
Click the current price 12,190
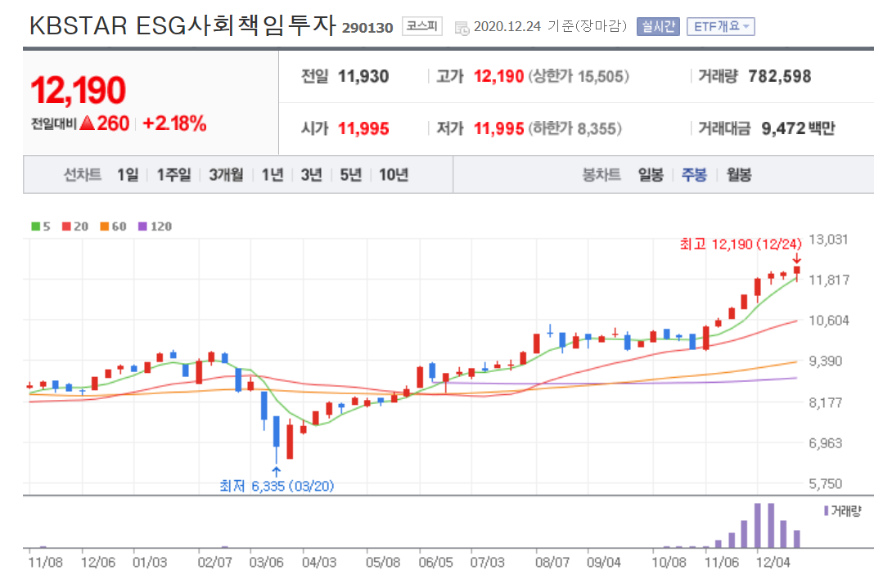(78, 91)
